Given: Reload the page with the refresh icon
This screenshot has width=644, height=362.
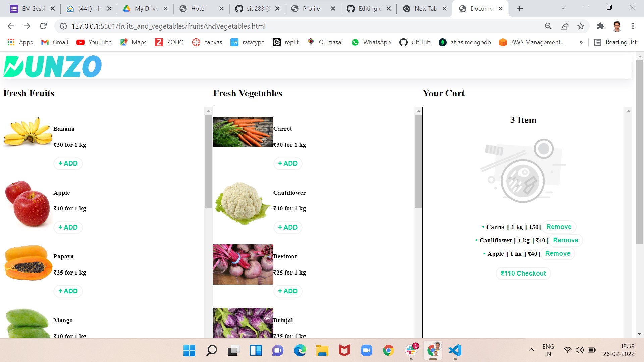Looking at the screenshot, I should point(43,26).
